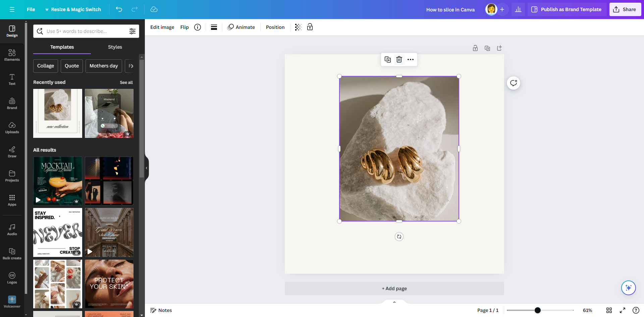Click Publish as Brand Template
This screenshot has width=644, height=317.
(x=567, y=9)
